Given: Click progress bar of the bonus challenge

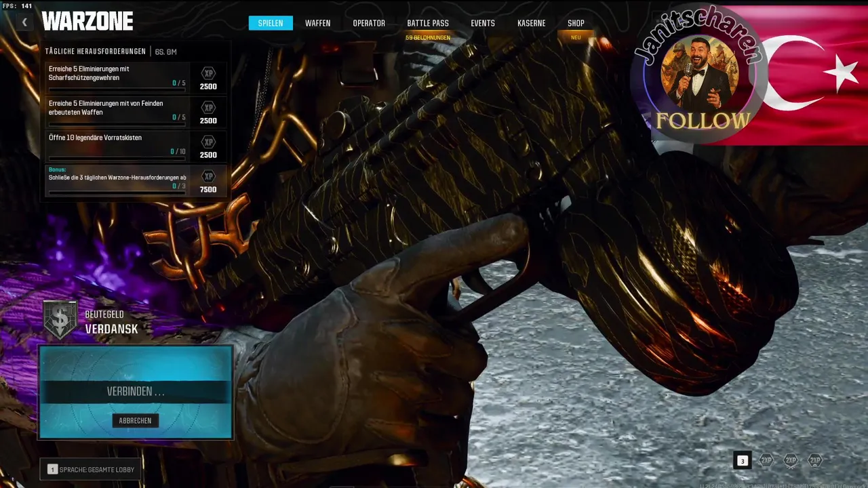Looking at the screenshot, I should (117, 193).
